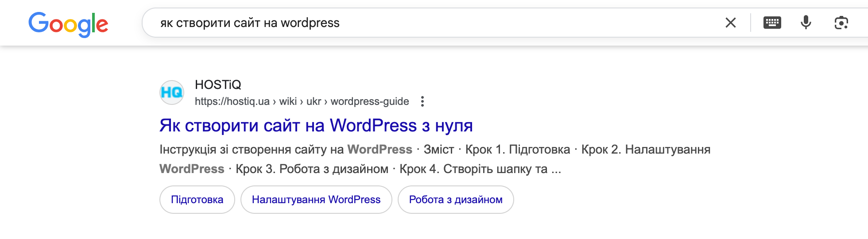Viewport: 868px width, 239px height.
Task: Open the on-screen keyboard input tool
Action: tap(772, 23)
